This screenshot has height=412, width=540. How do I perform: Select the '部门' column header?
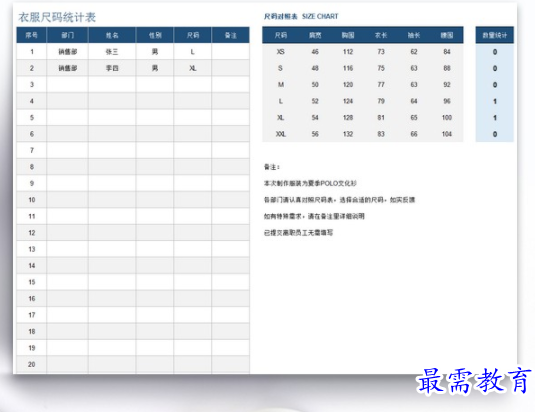click(68, 35)
